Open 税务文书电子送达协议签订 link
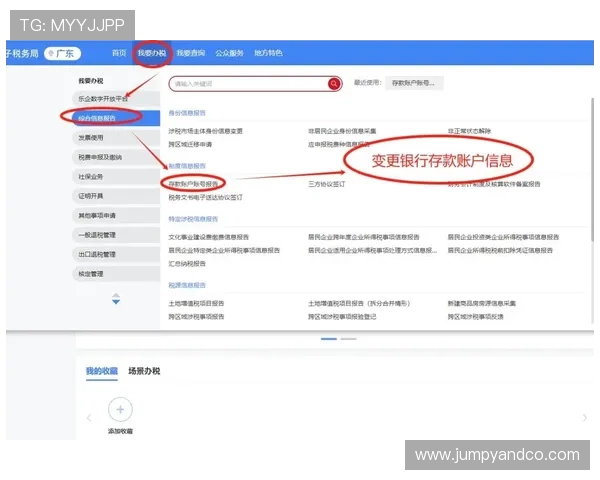Screen dimensions: 600x480 tap(205, 197)
